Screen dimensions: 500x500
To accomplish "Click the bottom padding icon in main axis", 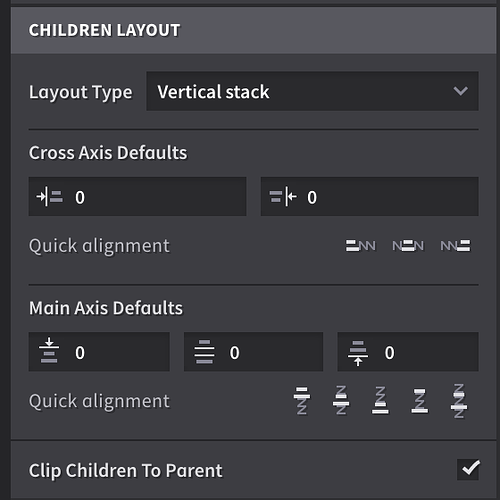I will click(358, 353).
